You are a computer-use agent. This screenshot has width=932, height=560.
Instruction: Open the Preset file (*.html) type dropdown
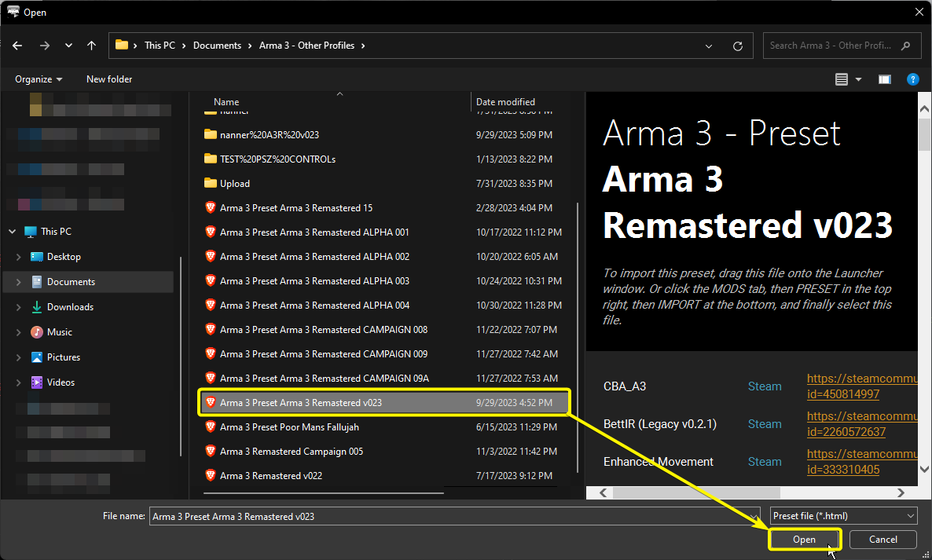point(843,515)
